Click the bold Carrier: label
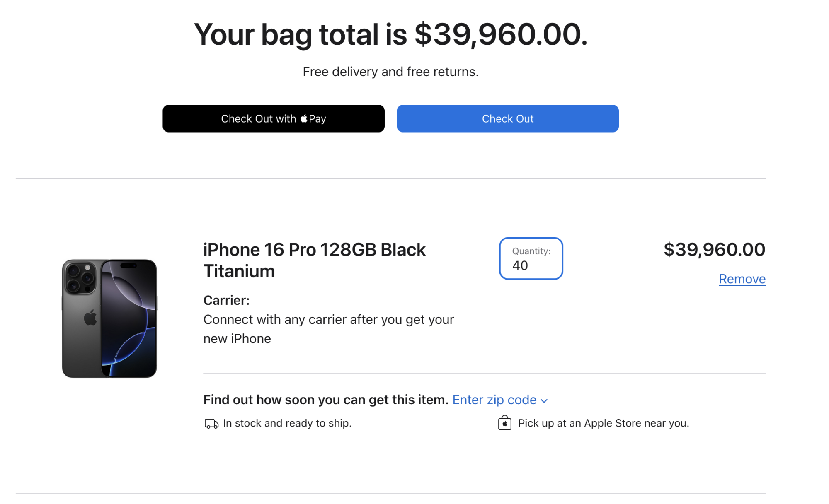829x504 pixels. point(226,300)
